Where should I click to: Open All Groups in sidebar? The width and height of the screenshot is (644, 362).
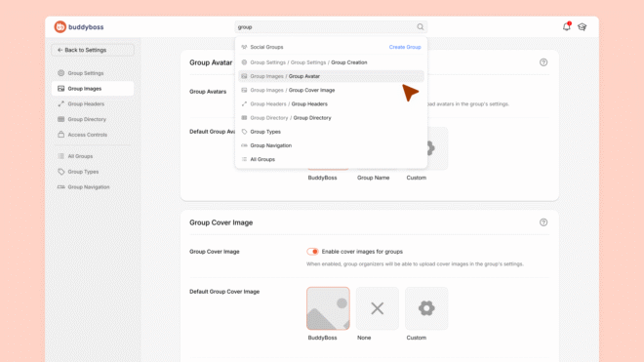coord(93,156)
